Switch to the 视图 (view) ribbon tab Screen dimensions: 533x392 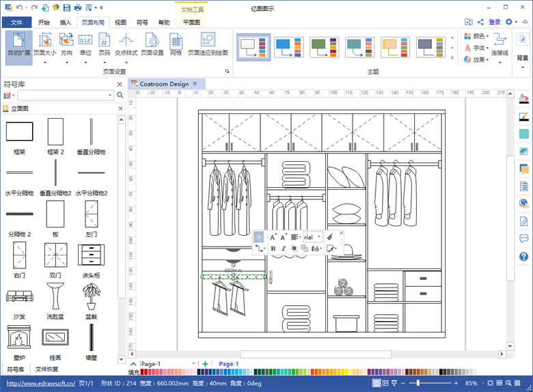[120, 23]
